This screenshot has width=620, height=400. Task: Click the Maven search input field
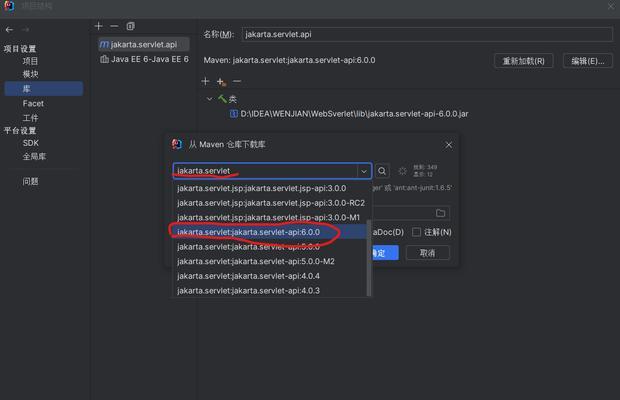265,171
